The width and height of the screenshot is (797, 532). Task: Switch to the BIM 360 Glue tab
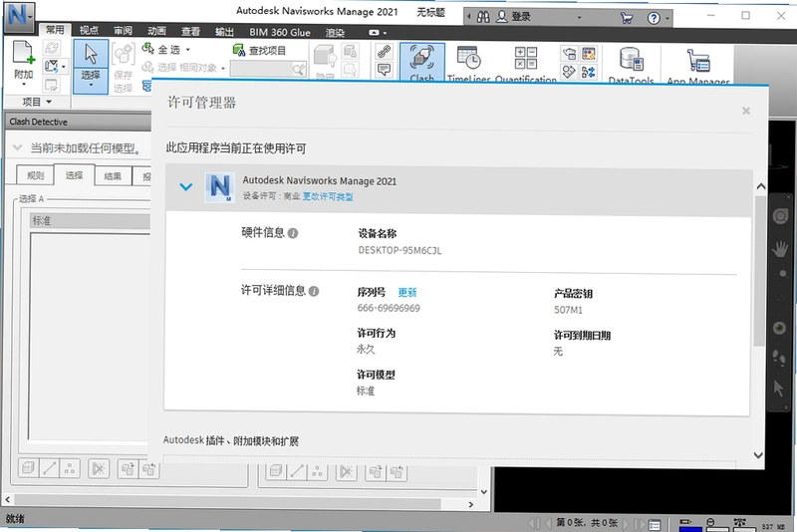coord(280,32)
